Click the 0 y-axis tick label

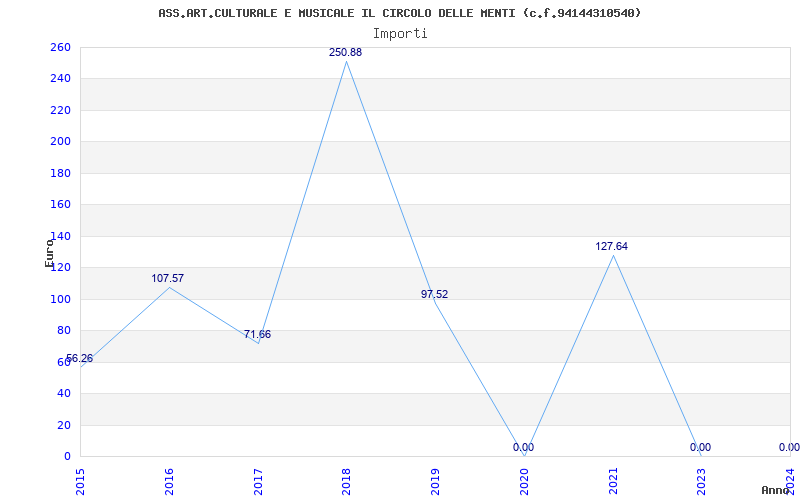67,456
